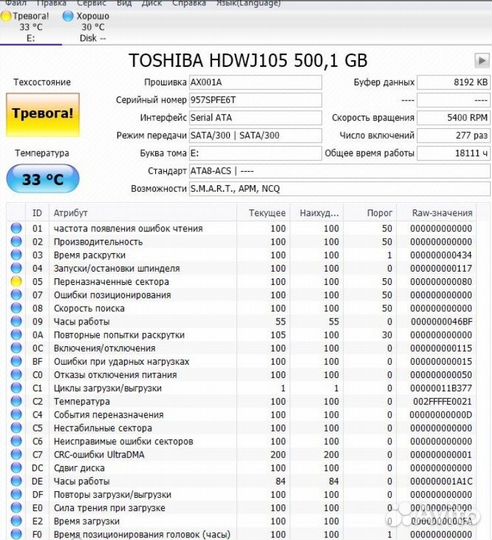Click the blue status icon for attribute 01
This screenshot has height=540, width=492.
(16, 228)
